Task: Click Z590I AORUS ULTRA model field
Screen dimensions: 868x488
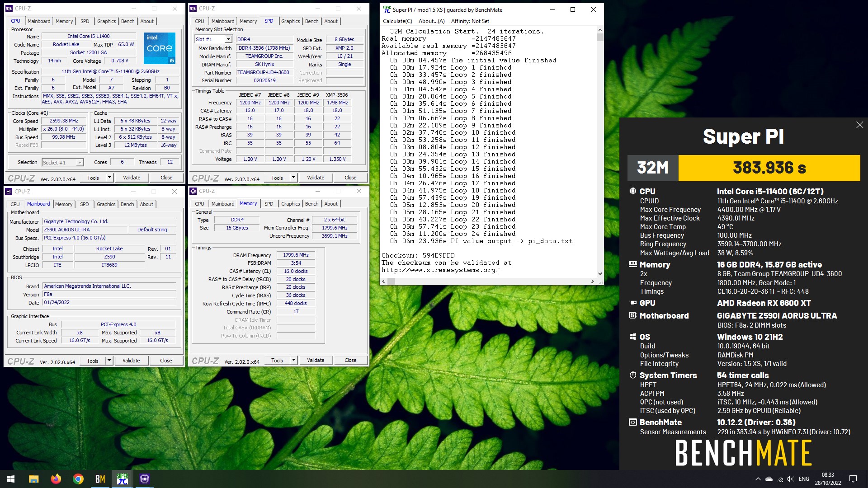Action: [x=85, y=230]
